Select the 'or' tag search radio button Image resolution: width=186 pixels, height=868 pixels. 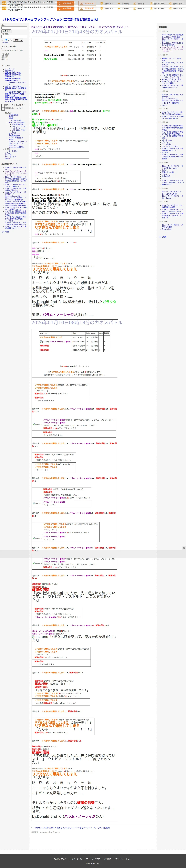pos(11,39)
